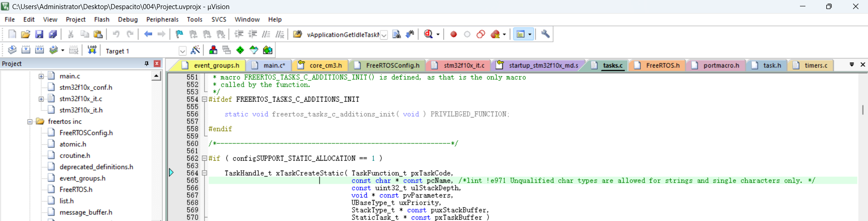Click the editor vertical scrollbar thumb
The height and width of the screenshot is (221, 868).
click(x=863, y=110)
